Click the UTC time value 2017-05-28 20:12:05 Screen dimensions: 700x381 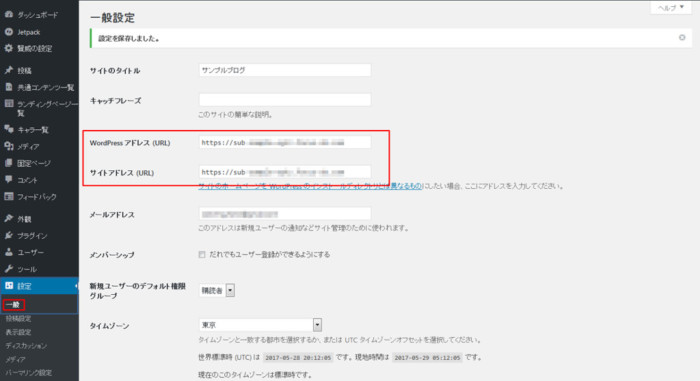(x=298, y=358)
